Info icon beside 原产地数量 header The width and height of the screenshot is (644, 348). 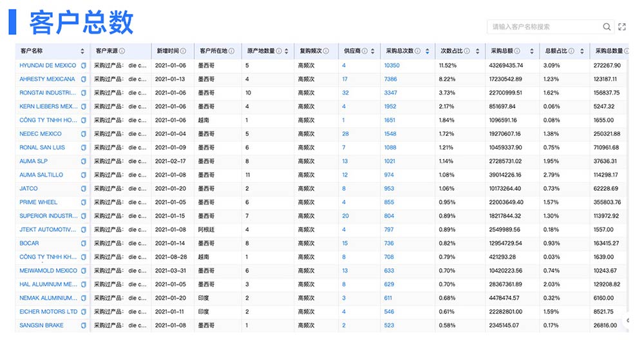click(279, 51)
